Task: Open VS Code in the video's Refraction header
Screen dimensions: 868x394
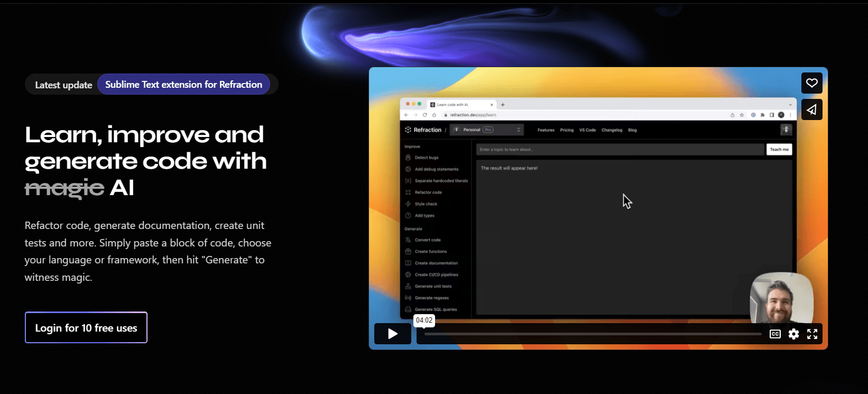Action: coord(587,130)
